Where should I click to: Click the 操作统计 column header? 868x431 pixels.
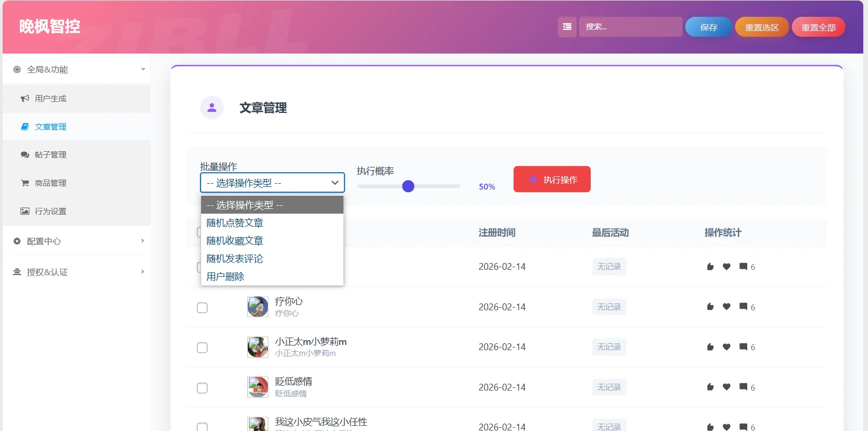coord(723,233)
